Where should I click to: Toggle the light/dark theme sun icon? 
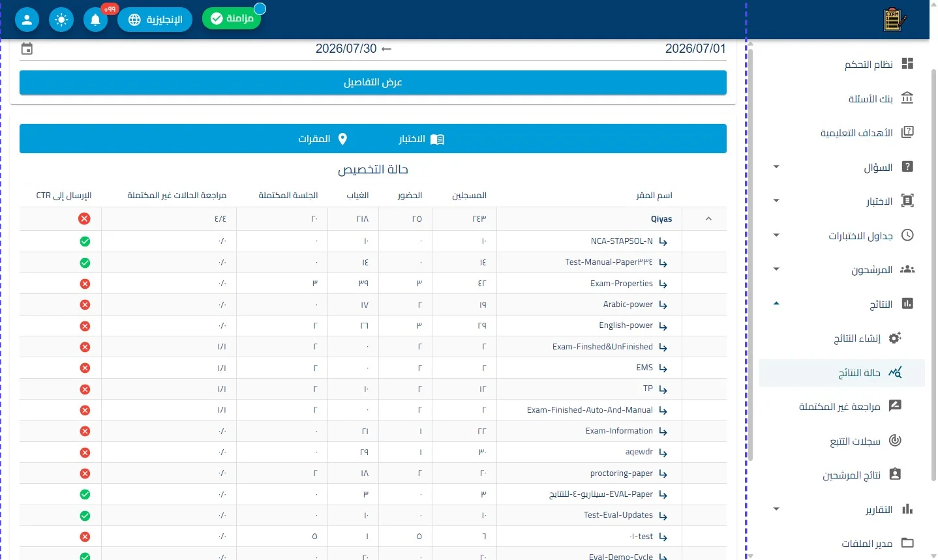[x=61, y=20]
